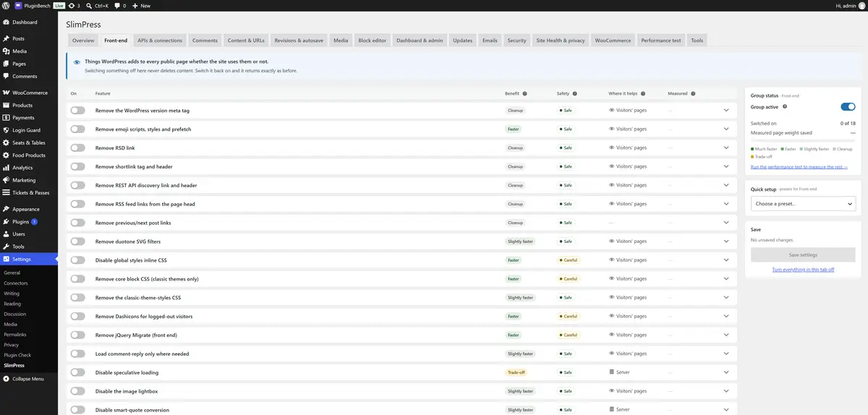The image size is (868, 415).
Task: Switch to the Overview tab
Action: [x=83, y=40]
